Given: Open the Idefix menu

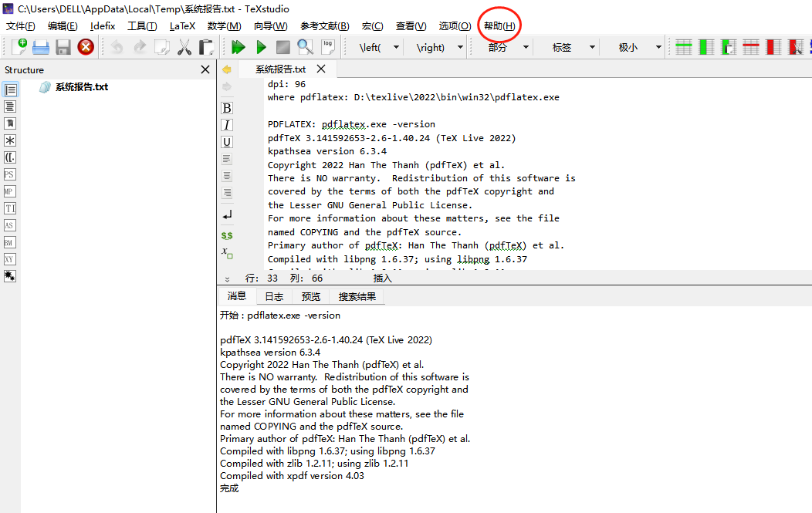Looking at the screenshot, I should [103, 26].
